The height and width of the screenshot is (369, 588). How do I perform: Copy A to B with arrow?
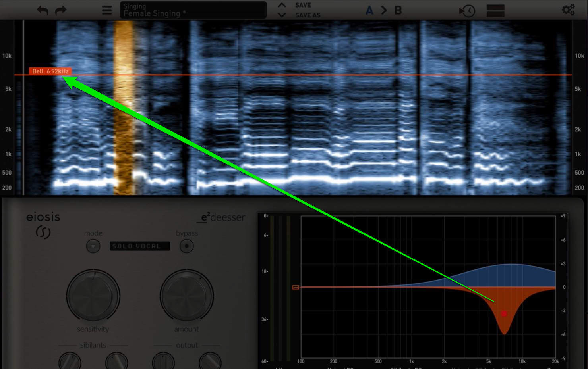[384, 10]
